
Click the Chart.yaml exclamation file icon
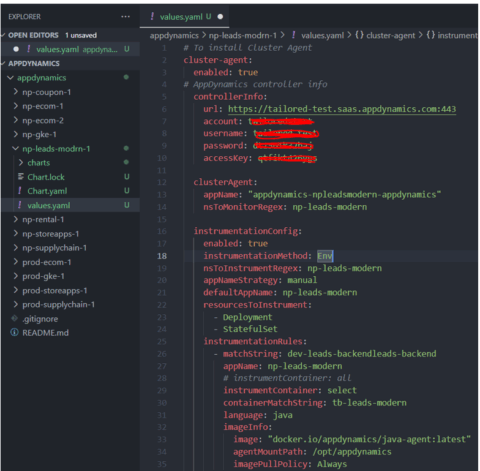point(20,191)
